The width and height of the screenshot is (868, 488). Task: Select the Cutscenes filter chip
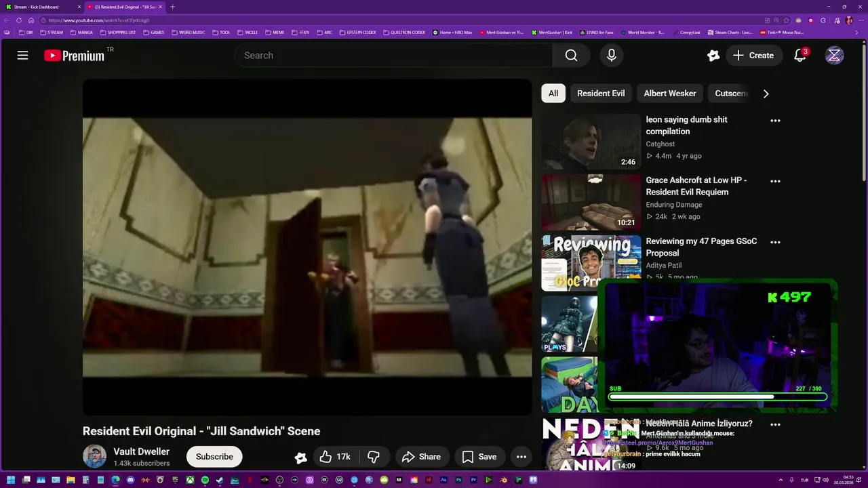click(x=730, y=94)
